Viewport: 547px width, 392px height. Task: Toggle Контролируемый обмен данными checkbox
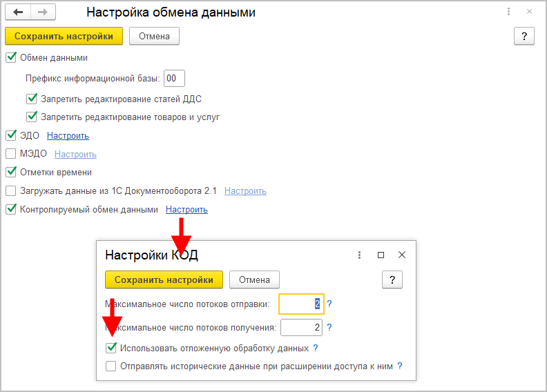pyautogui.click(x=11, y=209)
